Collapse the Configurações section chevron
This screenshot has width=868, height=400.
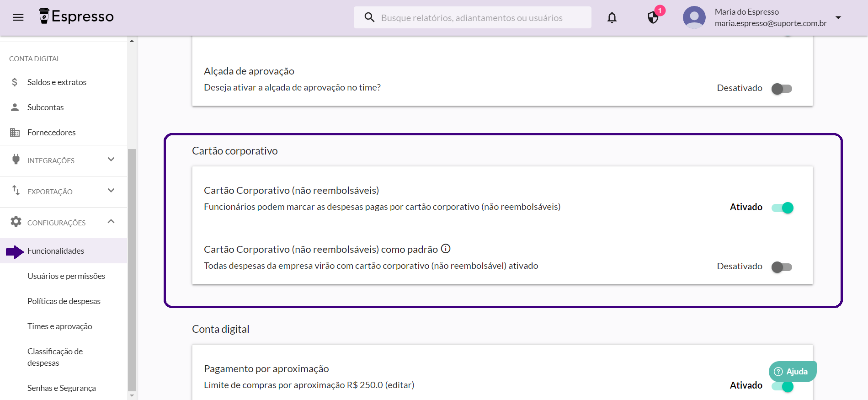tap(111, 222)
